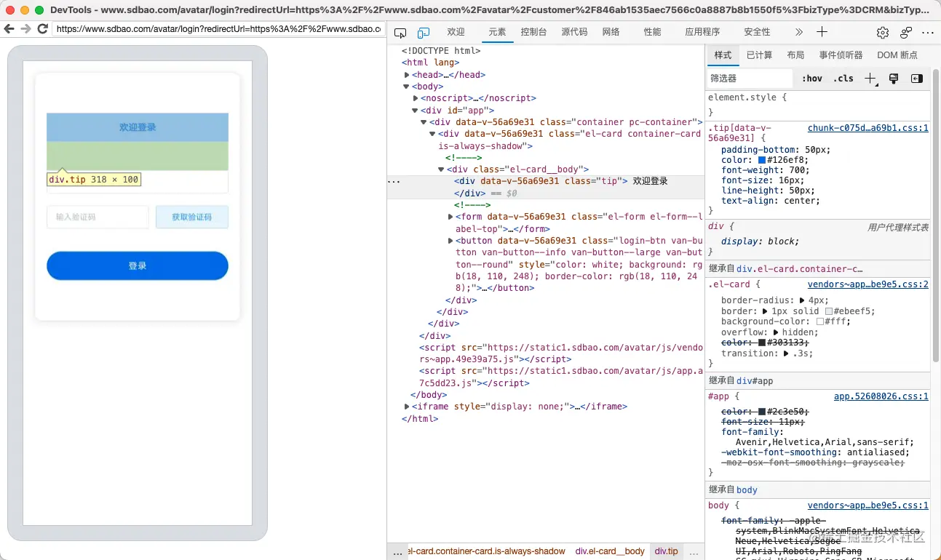941x560 pixels.
Task: Toggle rendering emulation paintbrush icon
Action: tap(894, 79)
